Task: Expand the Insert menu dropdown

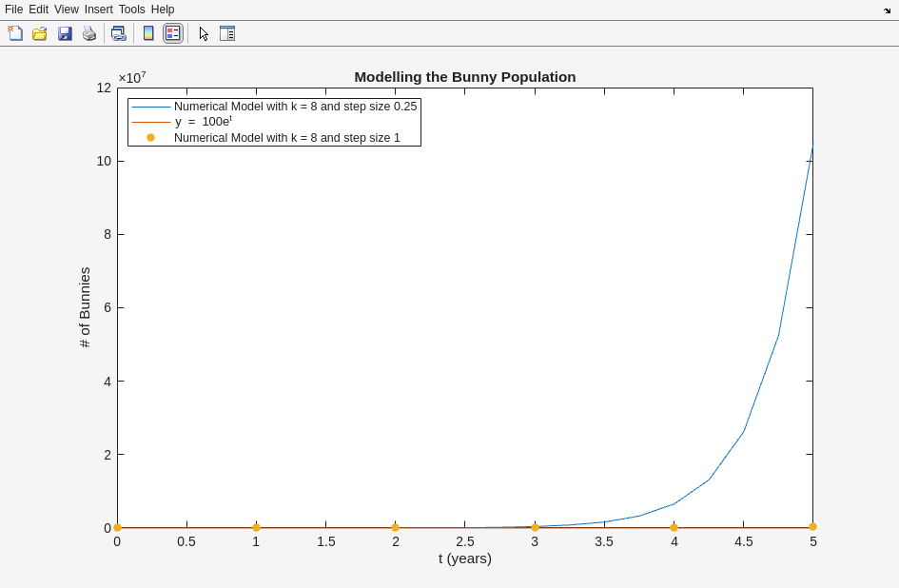Action: 98,10
